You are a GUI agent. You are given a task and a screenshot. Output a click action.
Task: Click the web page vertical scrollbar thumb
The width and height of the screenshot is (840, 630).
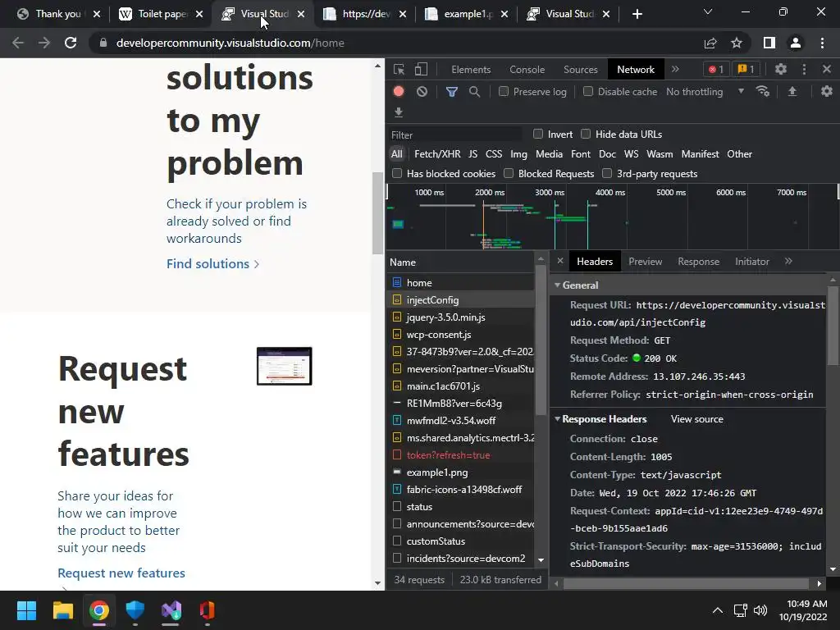(377, 214)
